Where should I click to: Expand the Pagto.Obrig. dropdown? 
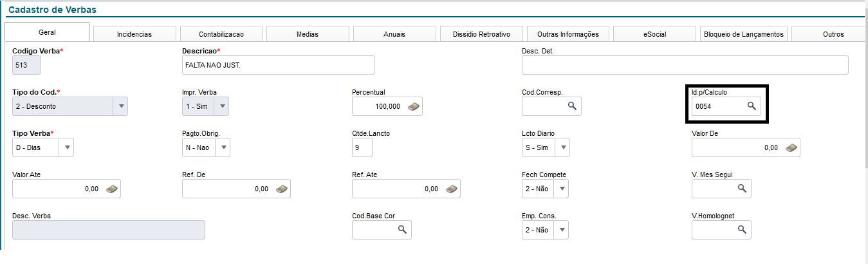coord(223,147)
